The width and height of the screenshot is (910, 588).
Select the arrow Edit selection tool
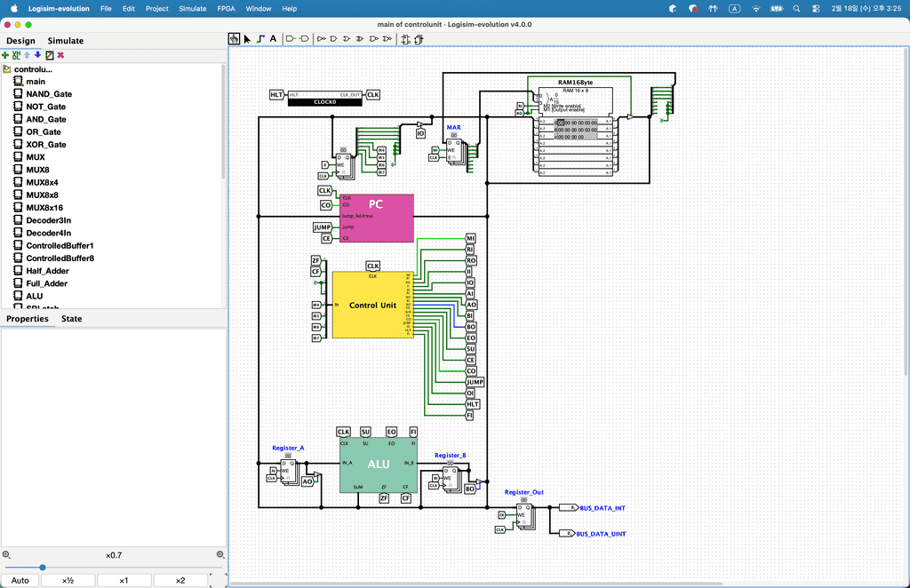pos(247,39)
